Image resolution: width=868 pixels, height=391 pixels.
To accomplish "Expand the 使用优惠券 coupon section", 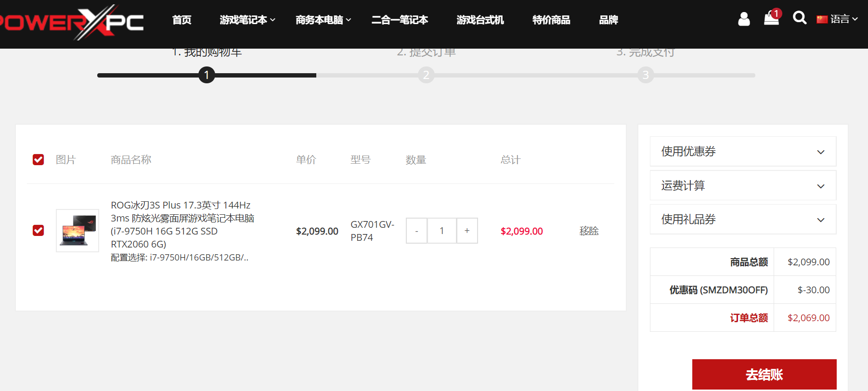I will click(743, 151).
